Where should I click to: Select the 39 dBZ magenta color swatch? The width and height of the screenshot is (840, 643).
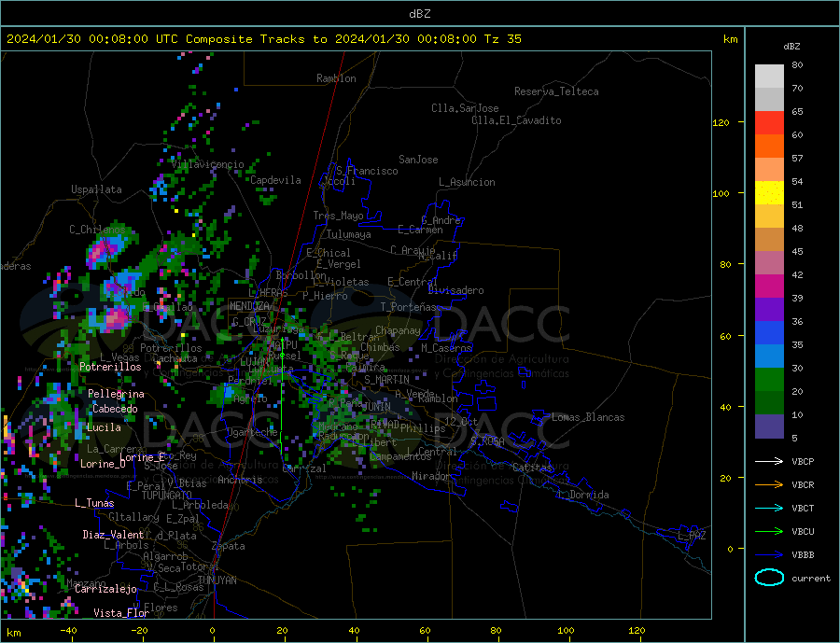coord(769,287)
